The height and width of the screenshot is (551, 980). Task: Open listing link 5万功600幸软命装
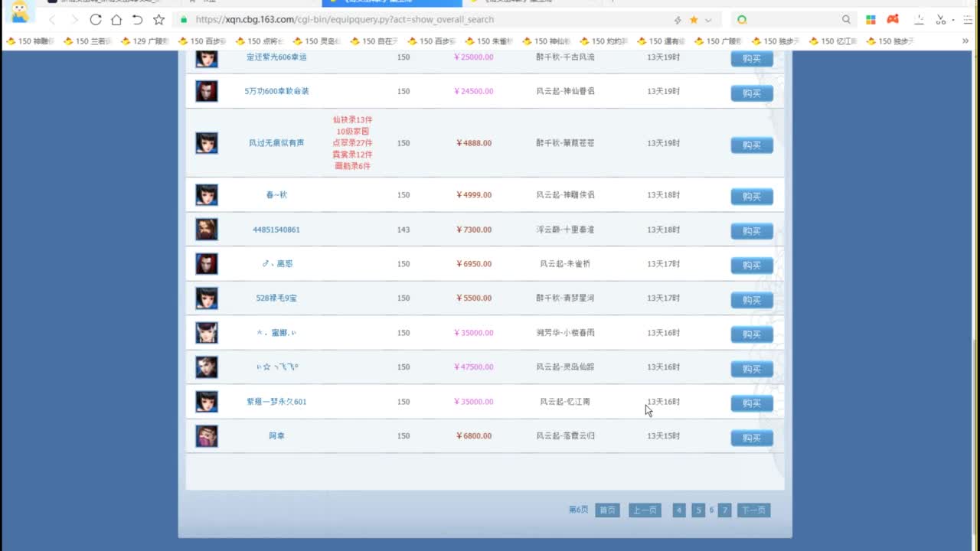276,91
